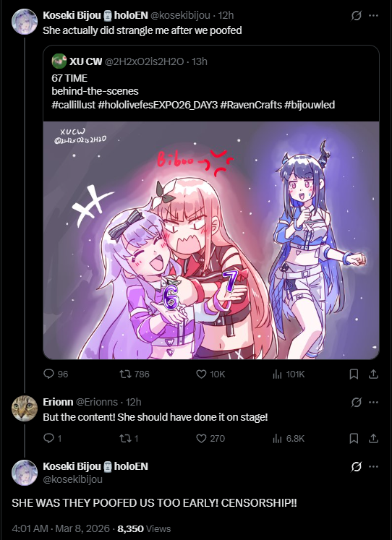The width and height of the screenshot is (392, 540).
Task: Open the #RavenCrafts hashtag
Action: (251, 105)
